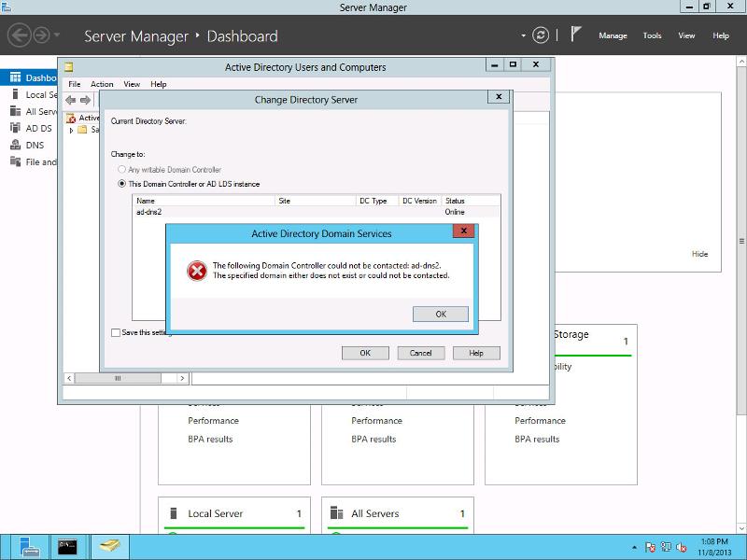Click the Active Directory root node icon in tree
This screenshot has height=560, width=747.
click(71, 118)
